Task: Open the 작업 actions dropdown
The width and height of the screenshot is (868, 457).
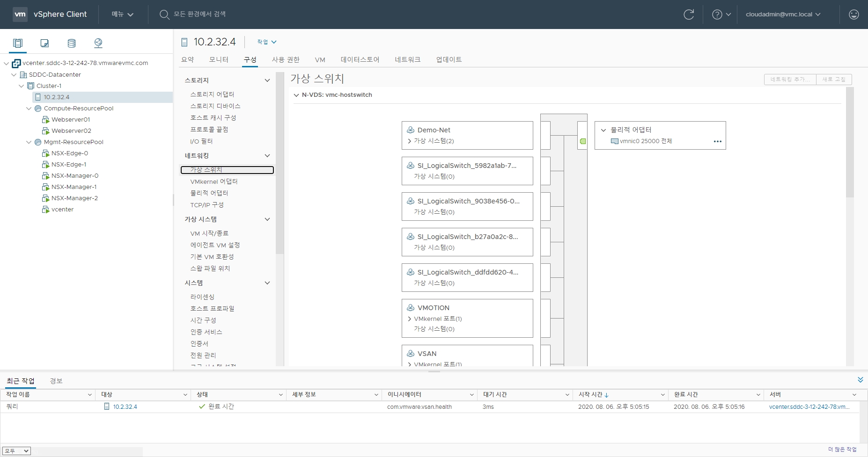Action: (267, 42)
